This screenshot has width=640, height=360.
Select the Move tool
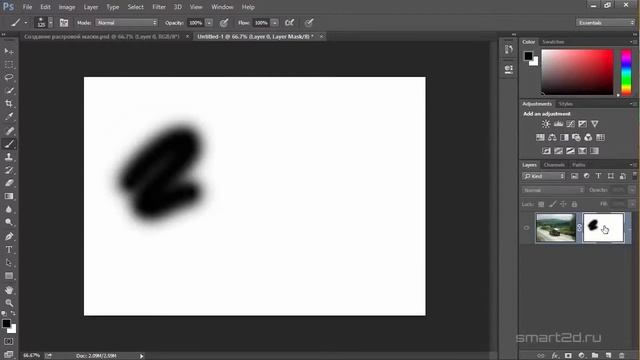click(x=9, y=51)
